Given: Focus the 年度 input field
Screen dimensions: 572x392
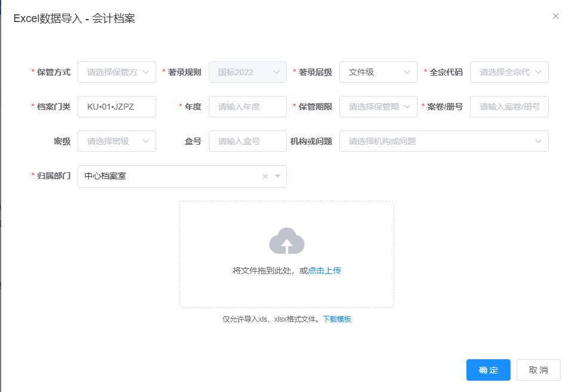Looking at the screenshot, I should coord(248,107).
